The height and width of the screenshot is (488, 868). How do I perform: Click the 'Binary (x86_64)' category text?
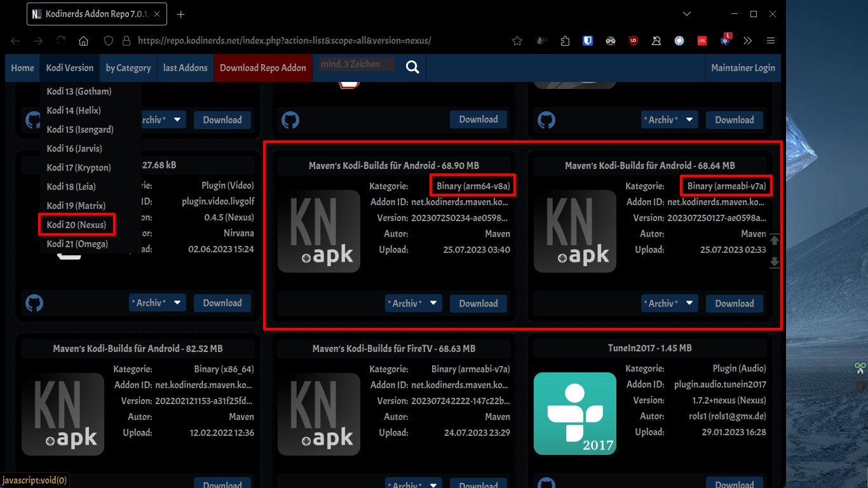(x=224, y=369)
